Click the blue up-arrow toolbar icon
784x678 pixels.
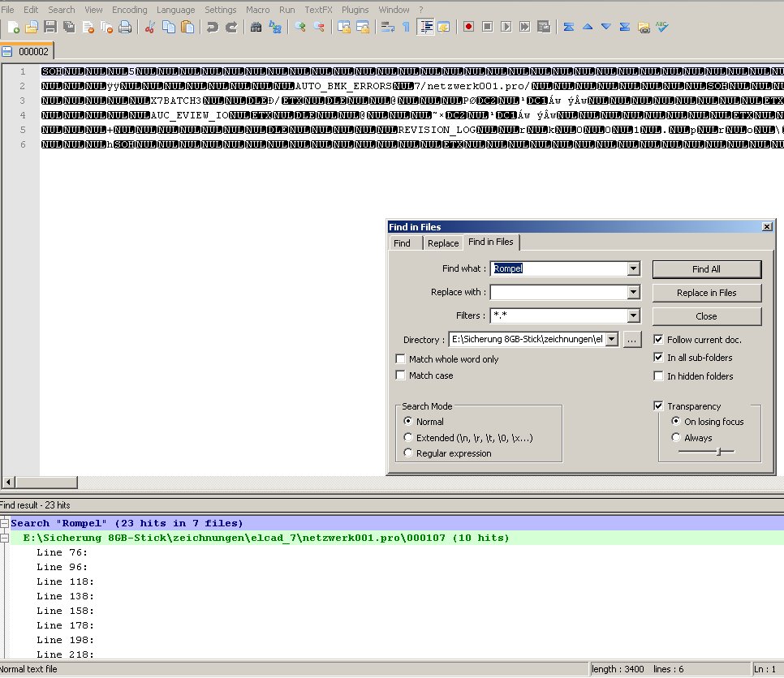(588, 27)
